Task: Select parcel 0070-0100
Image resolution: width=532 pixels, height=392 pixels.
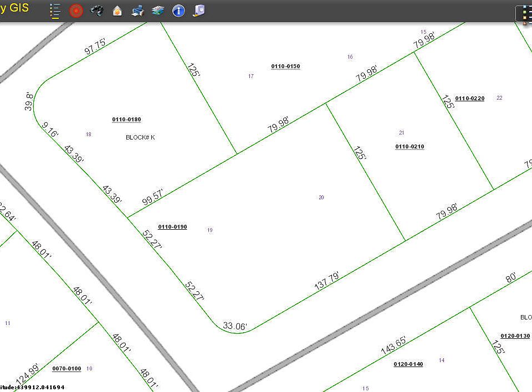Action: click(x=67, y=369)
